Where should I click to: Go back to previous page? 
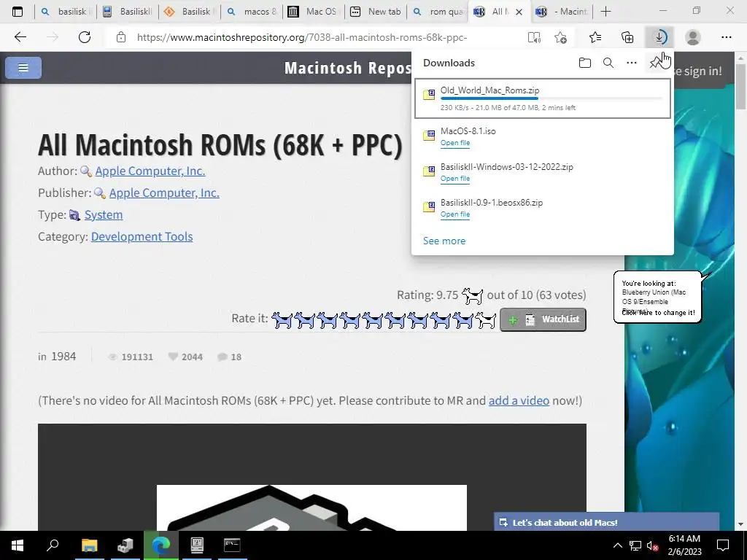(20, 37)
